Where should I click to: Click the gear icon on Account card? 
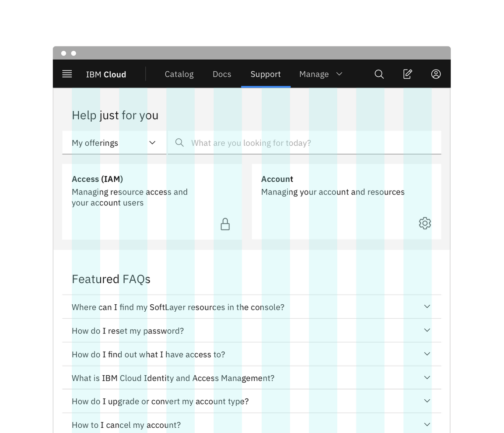(x=424, y=223)
